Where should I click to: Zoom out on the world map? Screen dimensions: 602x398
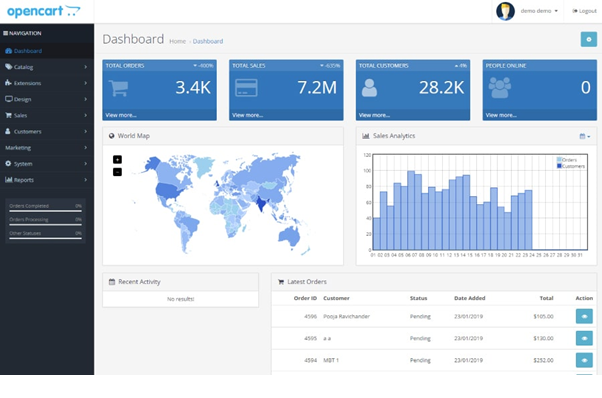click(117, 172)
